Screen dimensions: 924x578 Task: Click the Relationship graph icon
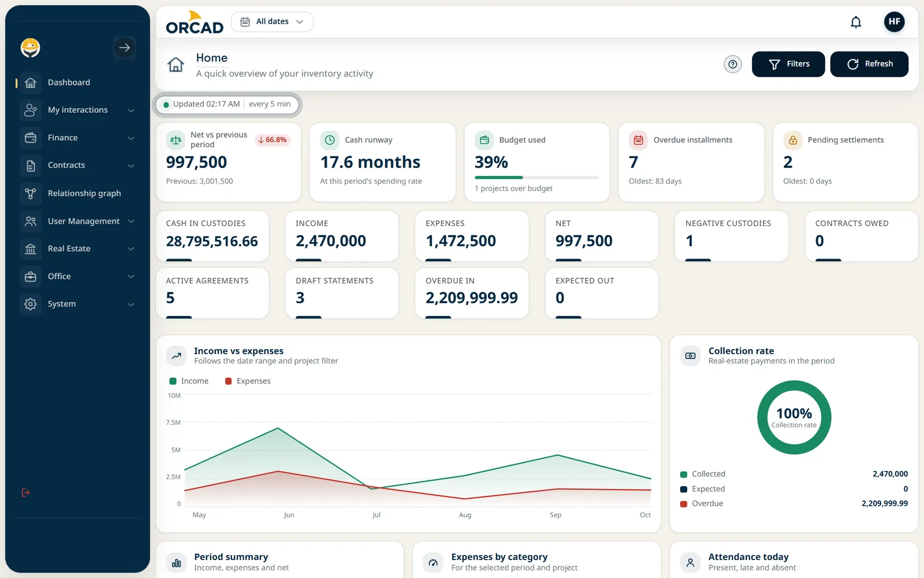click(31, 194)
